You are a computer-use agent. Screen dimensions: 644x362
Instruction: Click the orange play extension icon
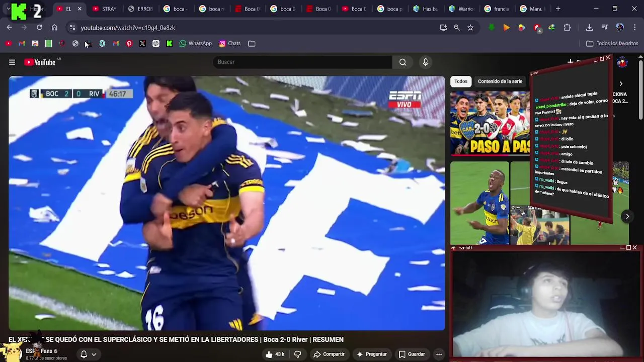point(507,28)
